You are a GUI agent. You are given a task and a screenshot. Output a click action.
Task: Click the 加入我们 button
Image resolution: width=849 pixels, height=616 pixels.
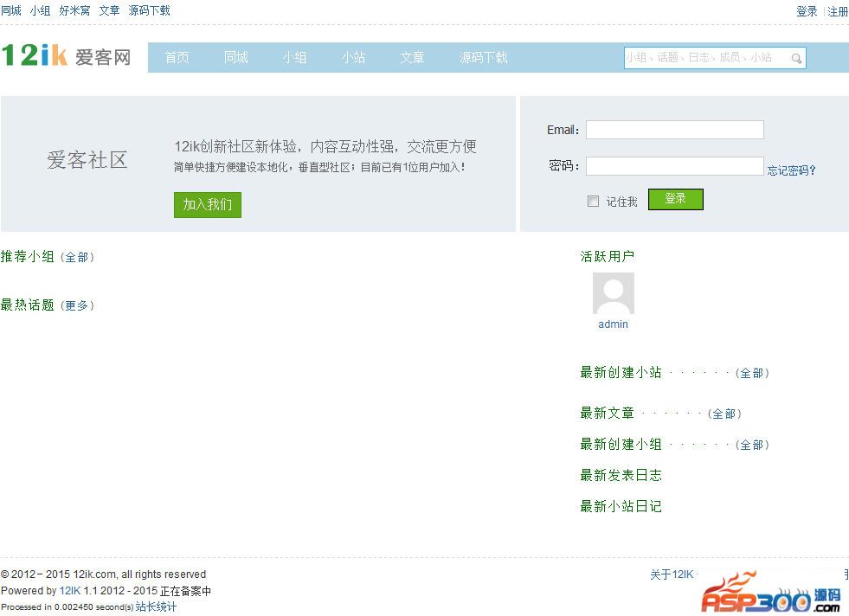coord(208,204)
